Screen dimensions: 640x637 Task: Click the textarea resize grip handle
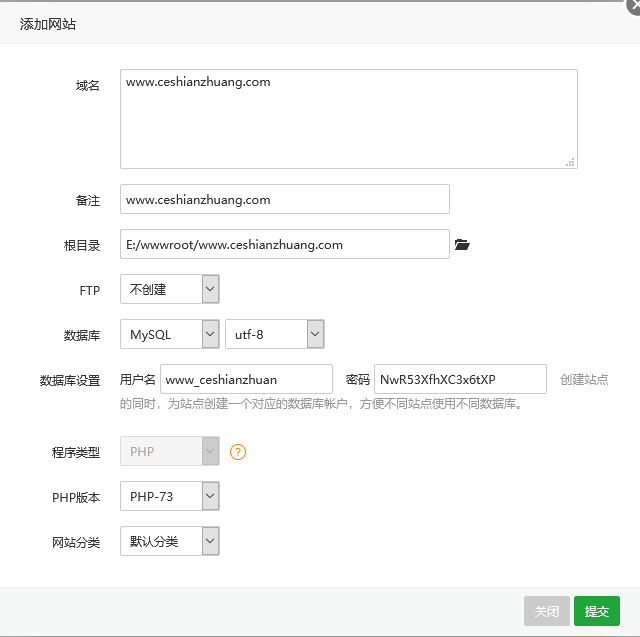(570, 162)
